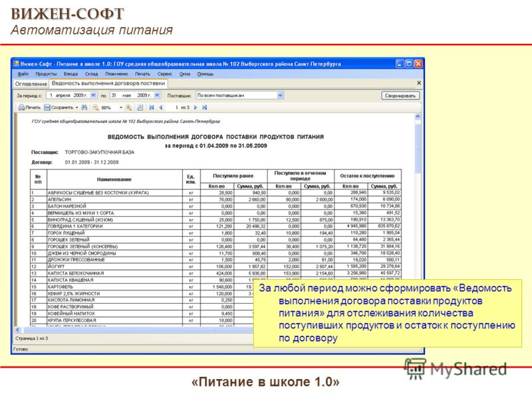Click the report row ГОВЯДИНА 1 КАТЕГОРИИ
The height and width of the screenshot is (399, 532).
click(215, 226)
